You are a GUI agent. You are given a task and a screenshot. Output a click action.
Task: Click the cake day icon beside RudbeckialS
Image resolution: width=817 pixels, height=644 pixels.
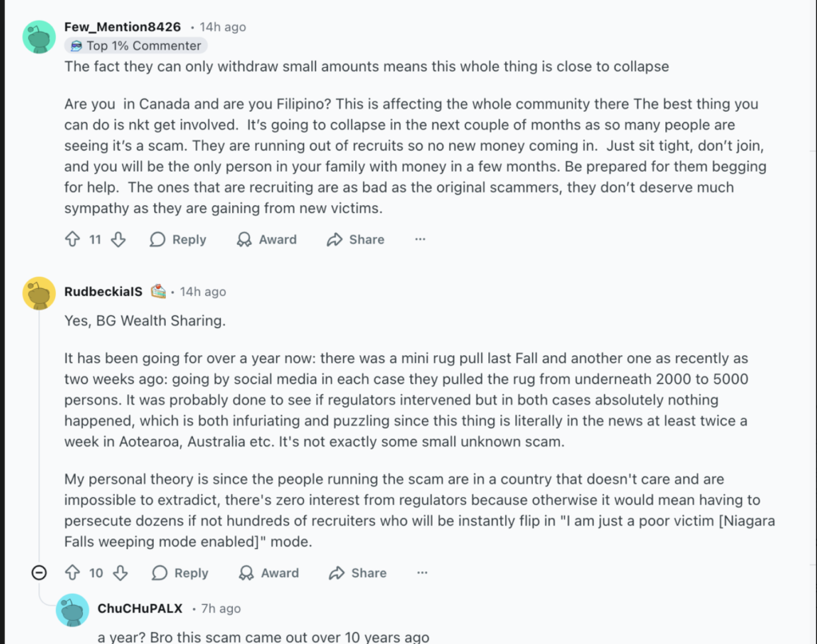(158, 290)
